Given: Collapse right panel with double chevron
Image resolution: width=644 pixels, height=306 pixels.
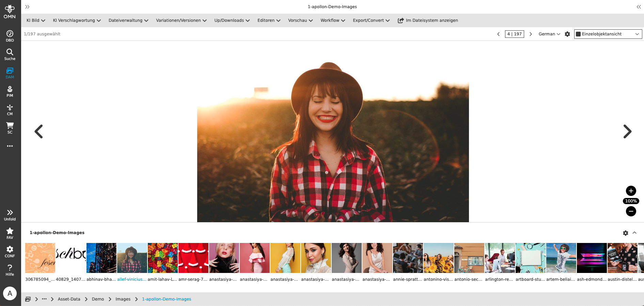Looking at the screenshot, I should tap(639, 7).
